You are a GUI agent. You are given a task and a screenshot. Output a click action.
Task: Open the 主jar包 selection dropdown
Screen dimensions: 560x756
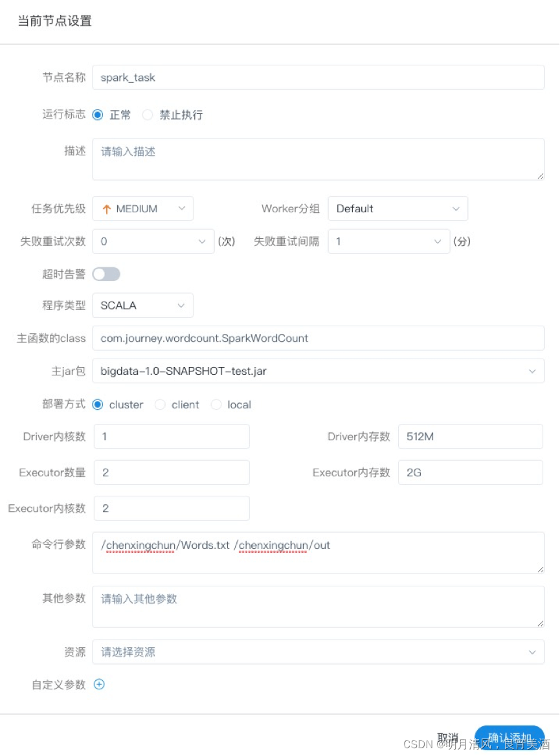tap(319, 371)
